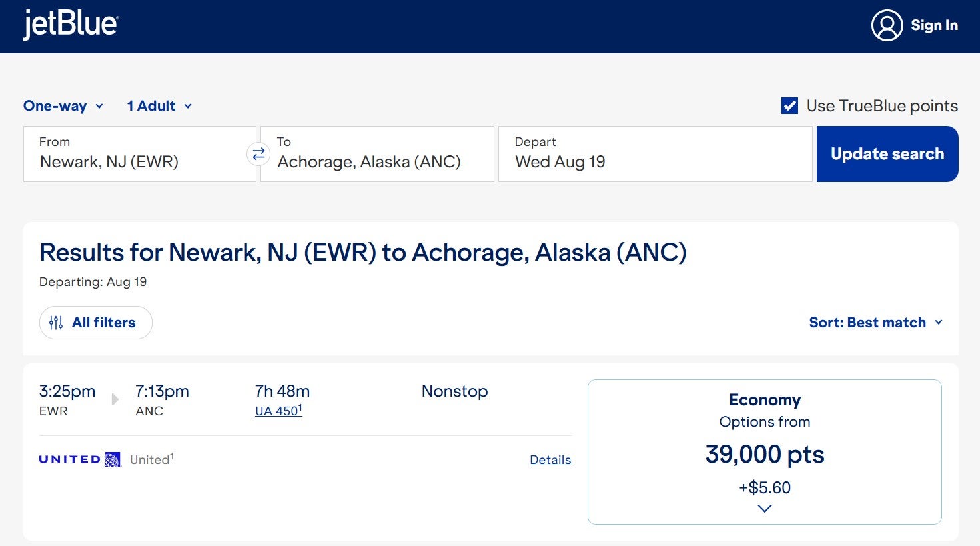Edit the To destination field
The height and width of the screenshot is (546, 980).
pos(377,154)
